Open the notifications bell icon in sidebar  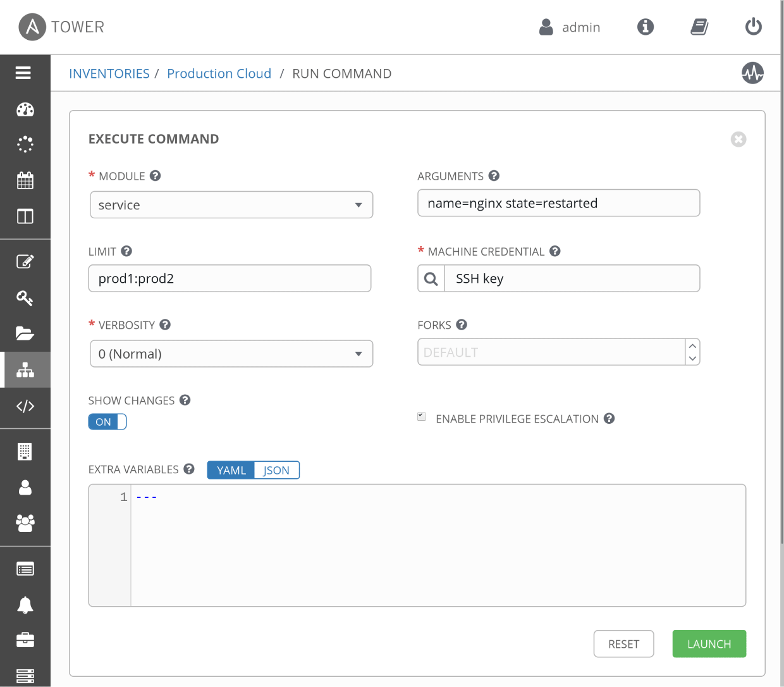click(25, 605)
